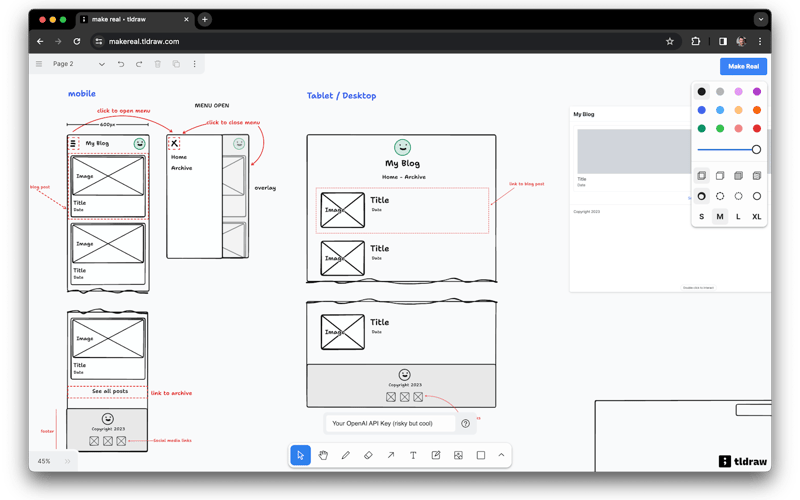Viewport: 800px width, 500px height.
Task: Pick the light violet color swatch
Action: click(x=738, y=92)
